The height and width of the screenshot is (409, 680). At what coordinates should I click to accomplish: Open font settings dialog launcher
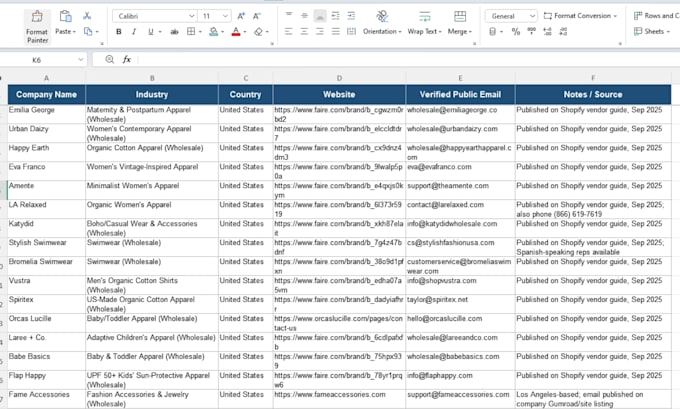[x=272, y=43]
